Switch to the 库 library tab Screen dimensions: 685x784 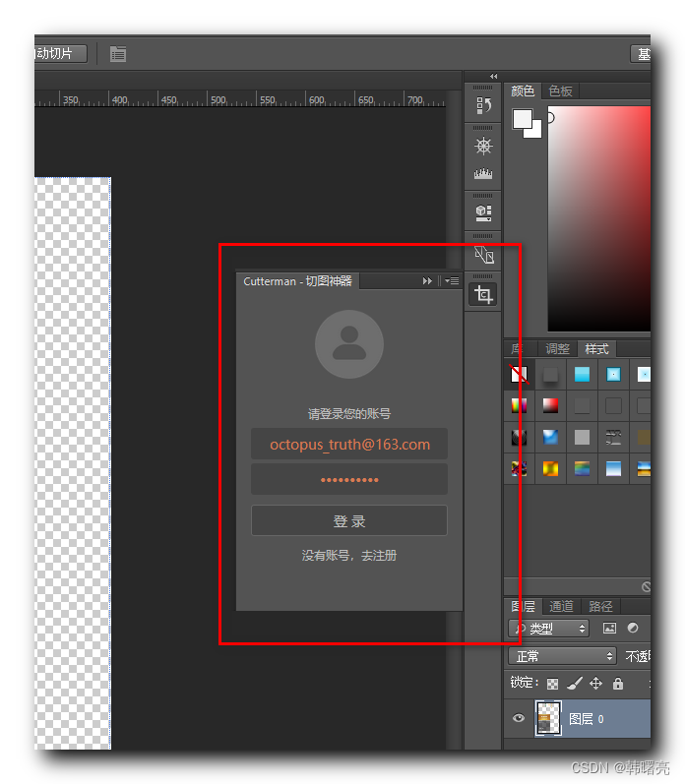point(518,348)
